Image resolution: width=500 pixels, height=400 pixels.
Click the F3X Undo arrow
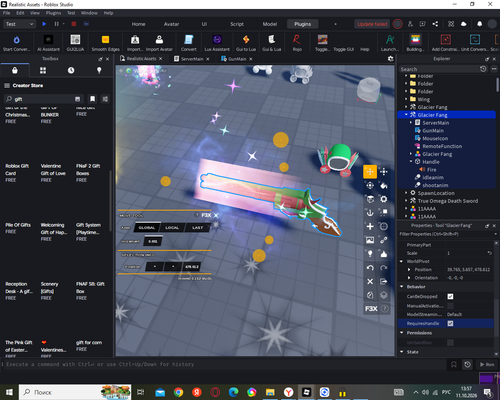370,268
